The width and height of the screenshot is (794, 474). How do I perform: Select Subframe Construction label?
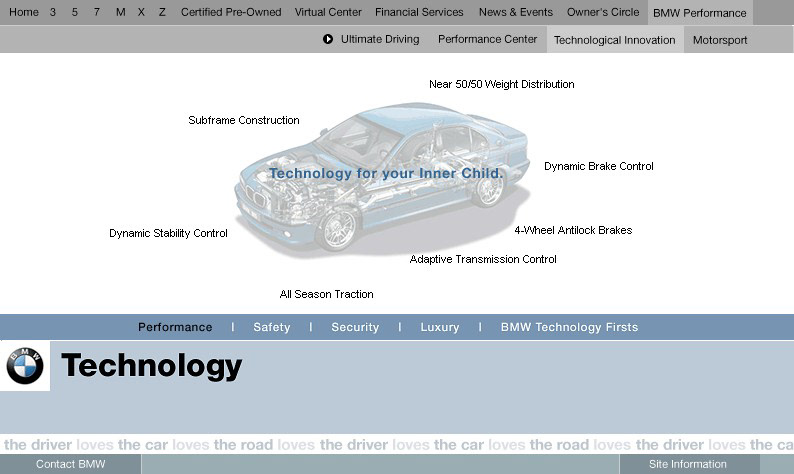point(244,120)
